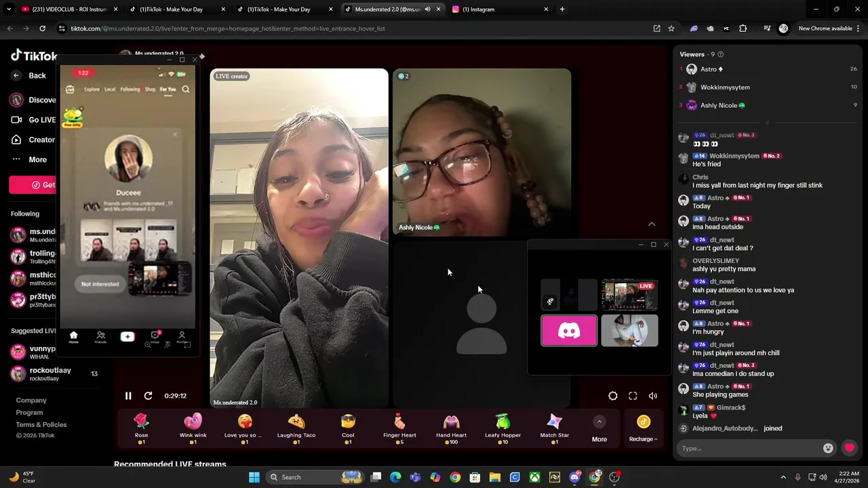
Task: Open Chrome extensions puzzle icon
Action: (743, 28)
